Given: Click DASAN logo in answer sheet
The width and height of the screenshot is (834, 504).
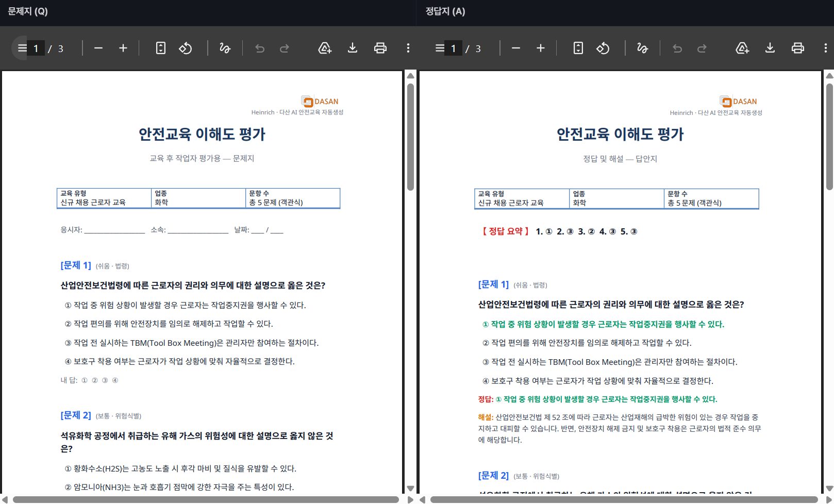Looking at the screenshot, I should click(x=739, y=102).
